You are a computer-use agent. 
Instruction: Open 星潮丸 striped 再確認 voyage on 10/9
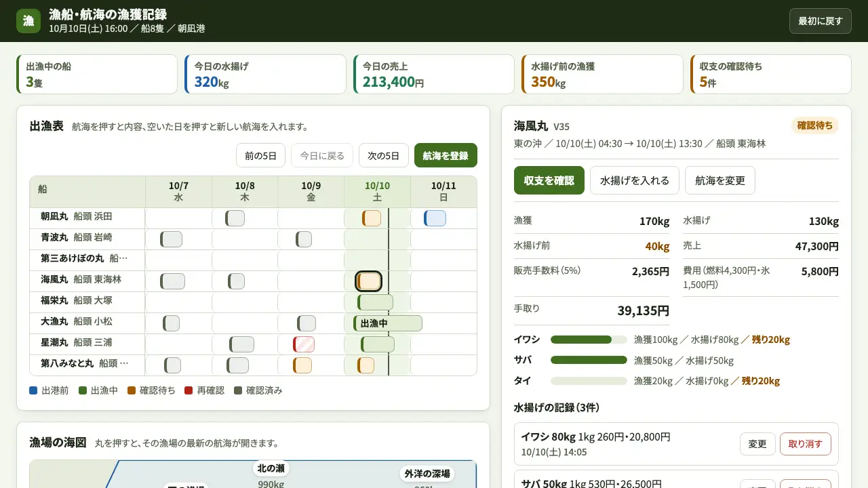304,344
